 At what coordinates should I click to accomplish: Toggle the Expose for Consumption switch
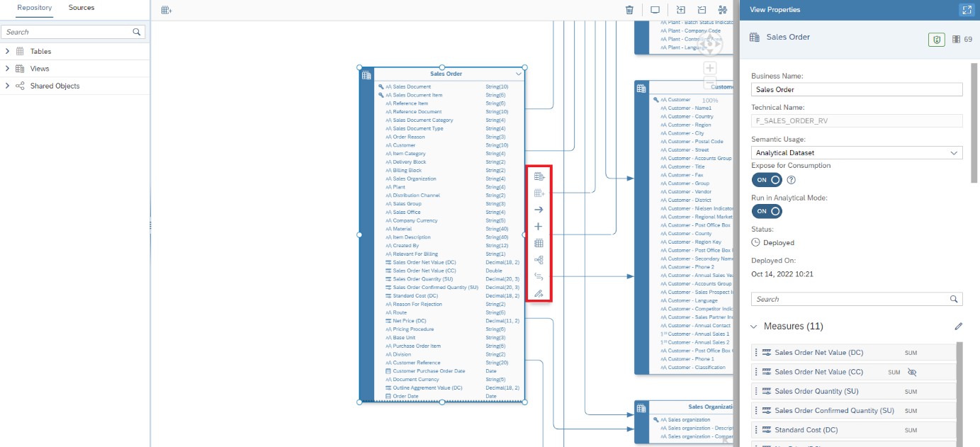(x=767, y=180)
